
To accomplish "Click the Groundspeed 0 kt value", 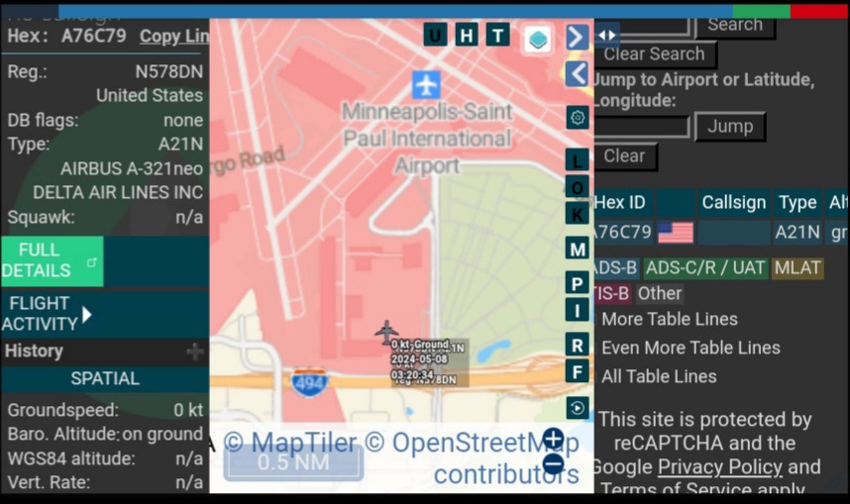I will (188, 410).
